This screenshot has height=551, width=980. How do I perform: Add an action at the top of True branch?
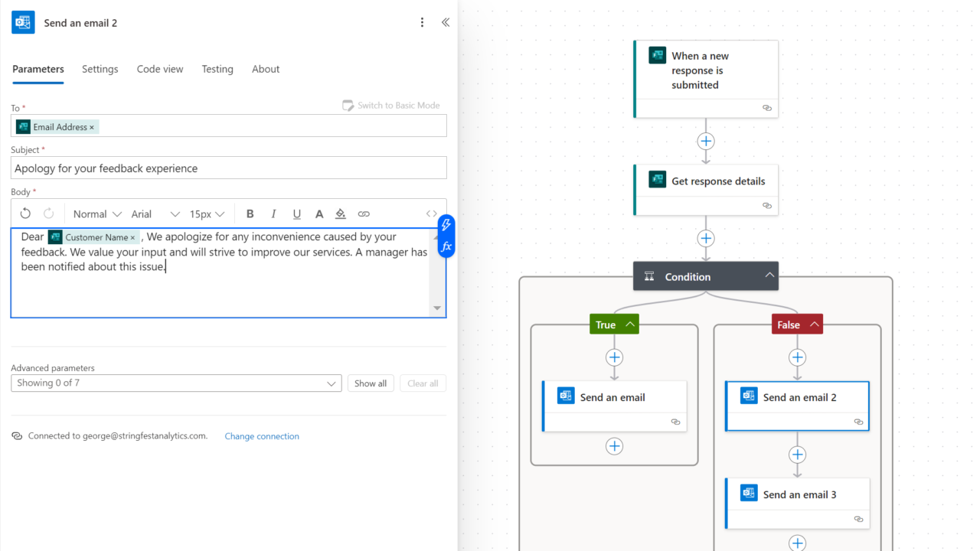614,357
